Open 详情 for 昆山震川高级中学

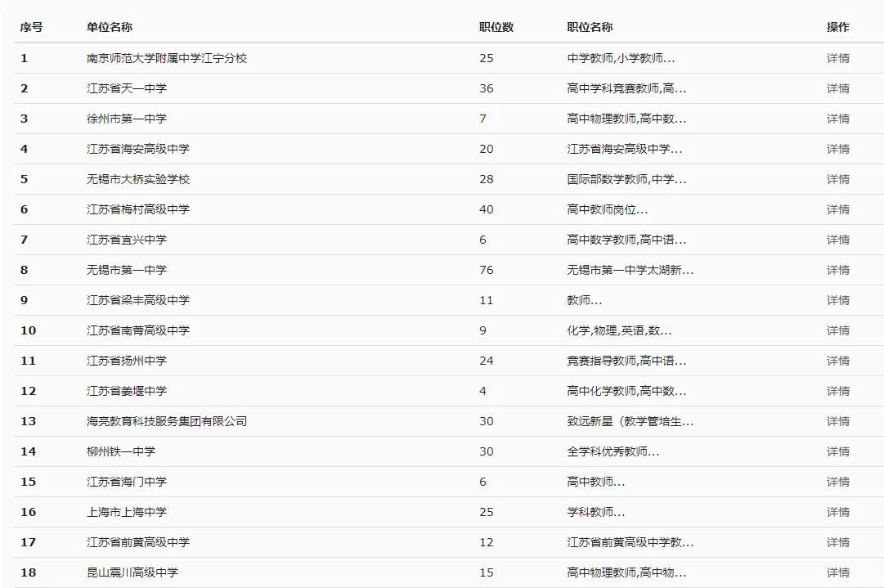[x=836, y=572]
